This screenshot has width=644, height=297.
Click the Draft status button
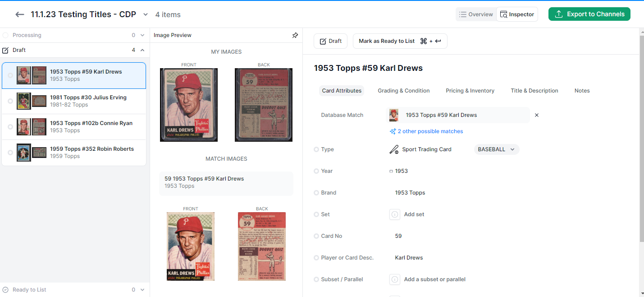pyautogui.click(x=331, y=41)
